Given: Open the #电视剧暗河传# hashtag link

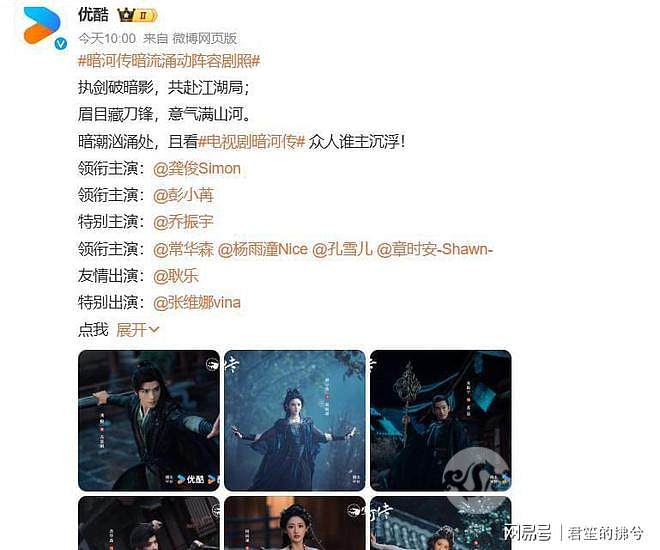Looking at the screenshot, I should point(251,142).
